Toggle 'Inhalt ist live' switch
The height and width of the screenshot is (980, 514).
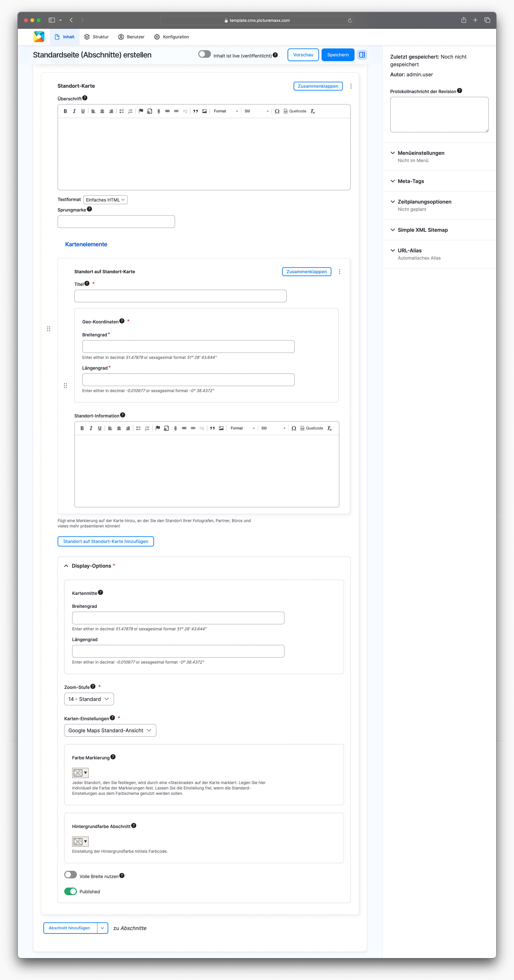(x=204, y=54)
